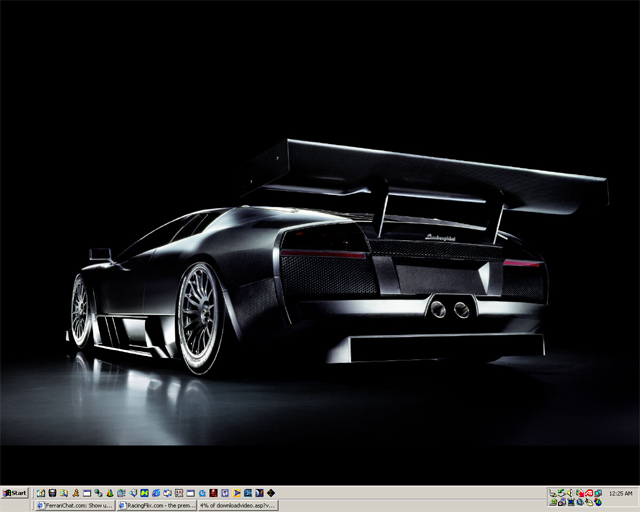Launch the green and yellow figures icon

click(110, 493)
